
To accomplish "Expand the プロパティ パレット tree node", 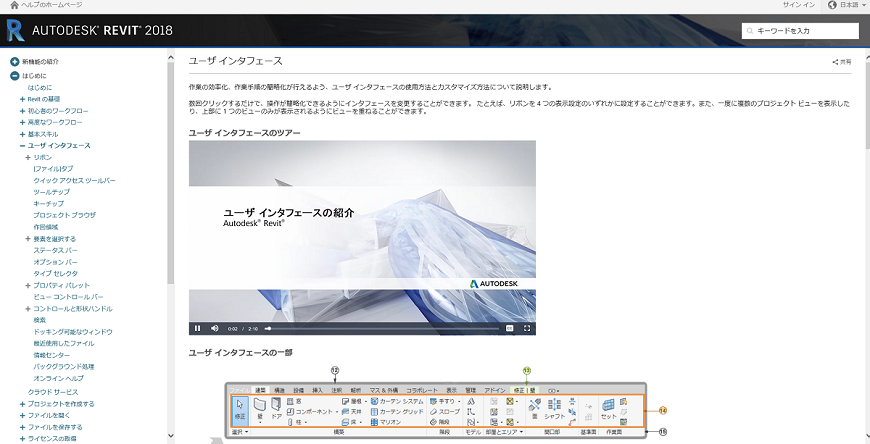I will pos(28,285).
